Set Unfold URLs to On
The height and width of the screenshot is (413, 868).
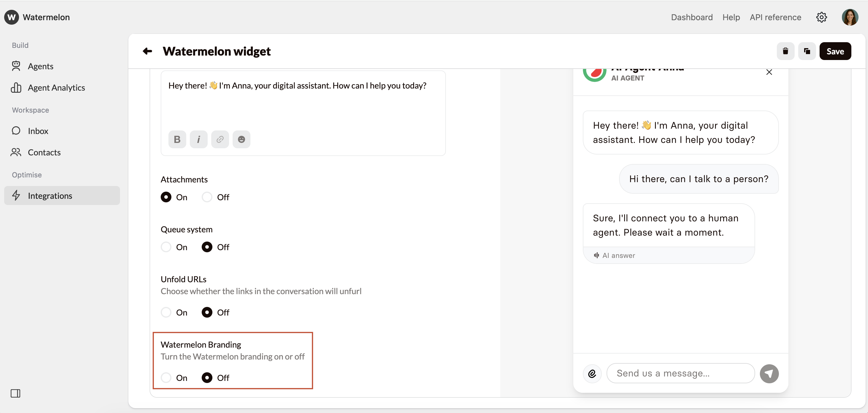(166, 313)
